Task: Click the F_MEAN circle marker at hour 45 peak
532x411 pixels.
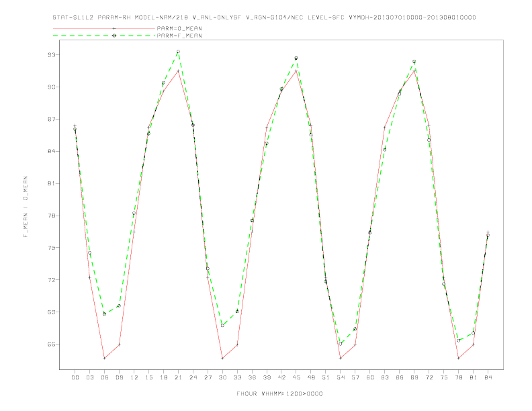Action: [x=296, y=58]
